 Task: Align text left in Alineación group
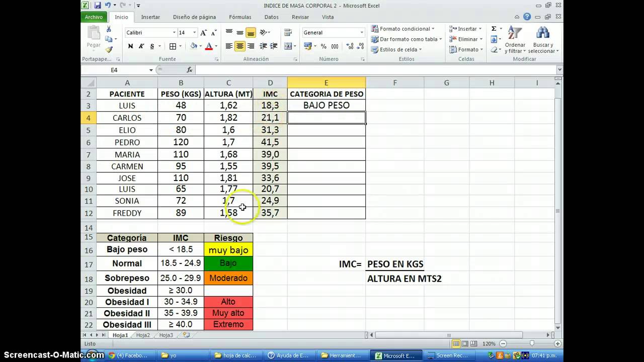click(x=229, y=46)
